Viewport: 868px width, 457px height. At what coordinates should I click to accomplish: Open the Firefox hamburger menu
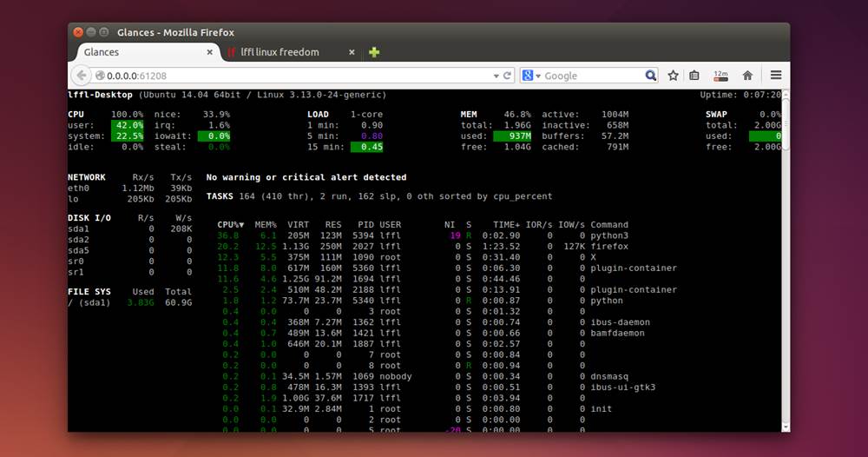tap(776, 76)
